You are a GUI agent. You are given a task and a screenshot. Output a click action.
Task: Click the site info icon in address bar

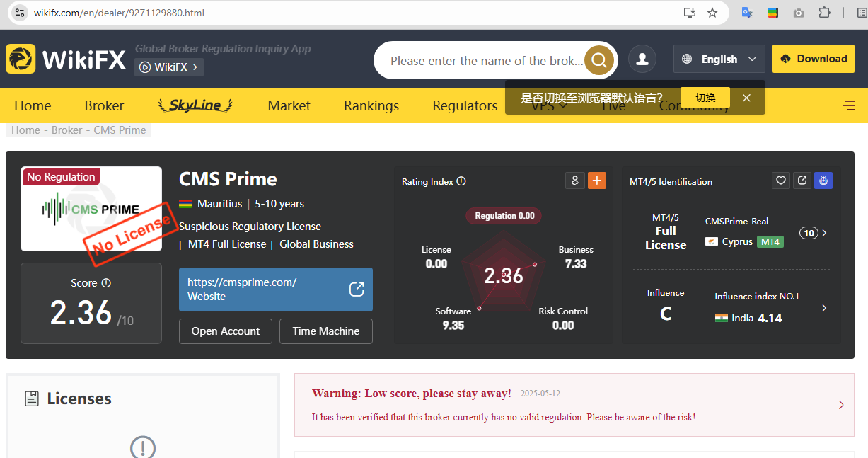(19, 13)
